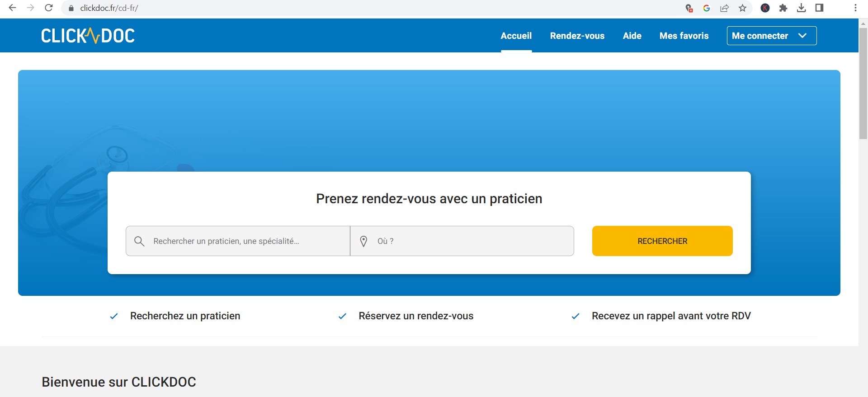Image resolution: width=868 pixels, height=397 pixels.
Task: Click the browser downloads icon
Action: [x=801, y=8]
